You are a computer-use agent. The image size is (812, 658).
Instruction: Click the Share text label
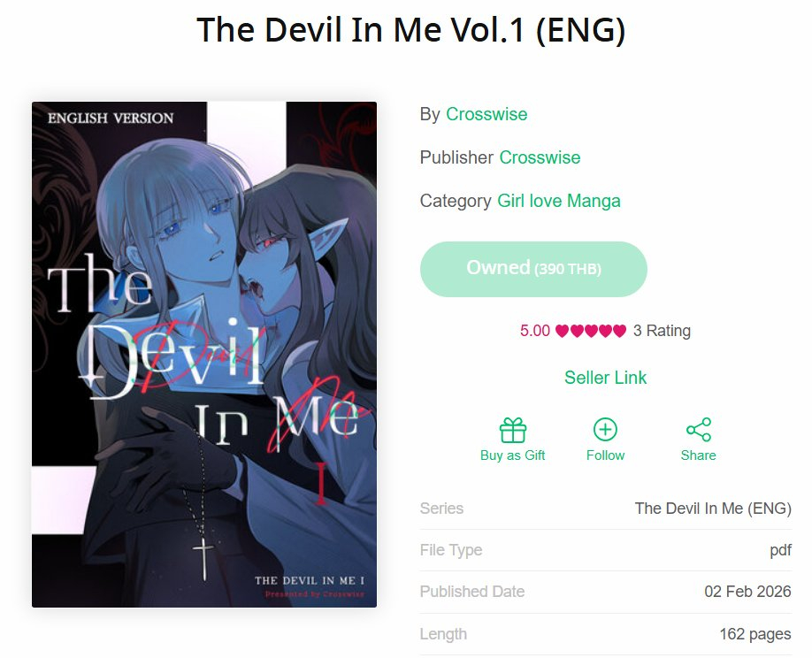699,455
